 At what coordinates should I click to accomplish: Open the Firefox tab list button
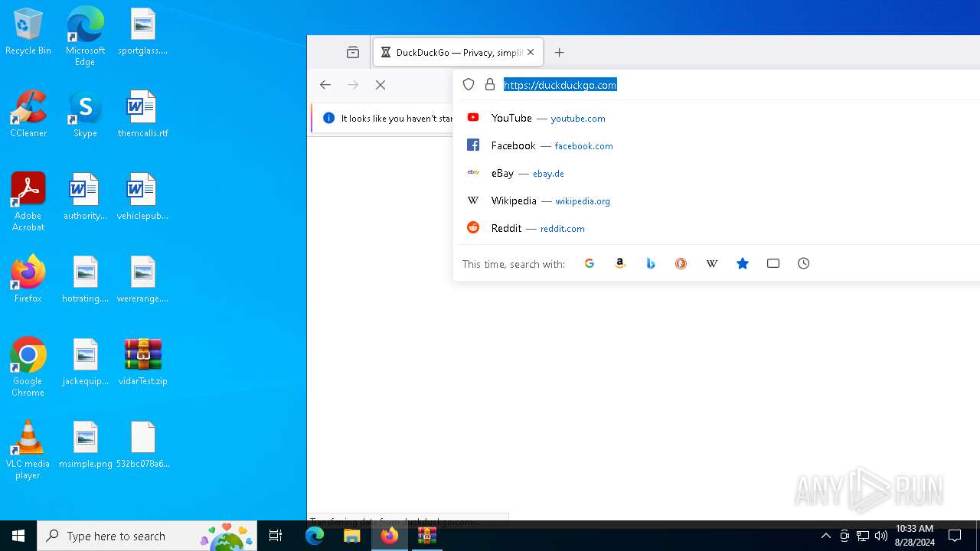(x=353, y=53)
